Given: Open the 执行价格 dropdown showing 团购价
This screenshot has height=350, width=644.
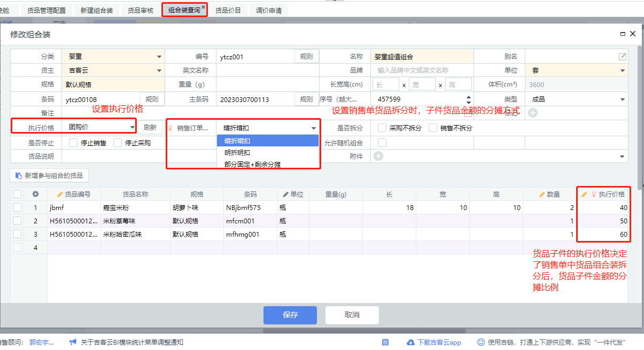Looking at the screenshot, I should tap(100, 127).
